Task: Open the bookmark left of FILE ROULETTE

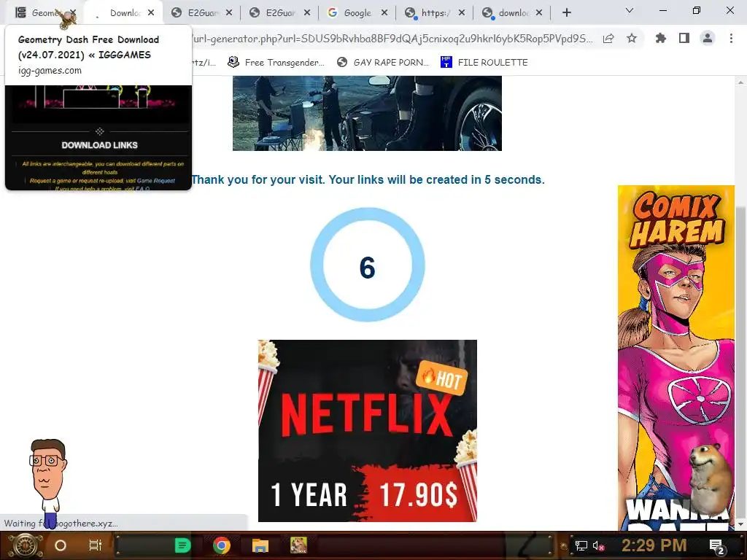Action: [382, 63]
